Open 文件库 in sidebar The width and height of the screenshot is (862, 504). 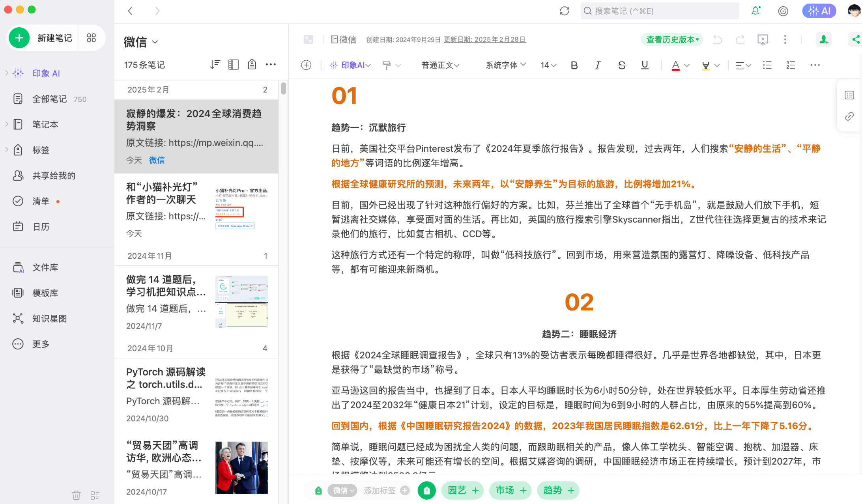point(45,267)
